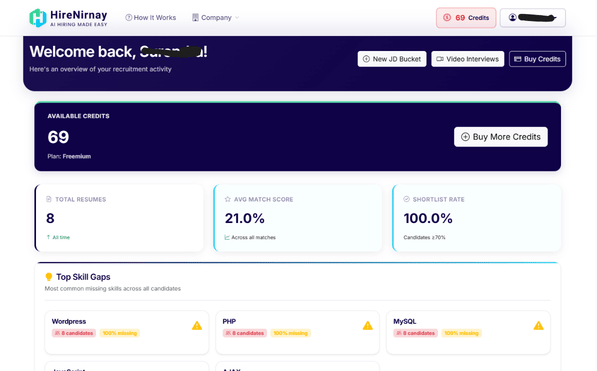This screenshot has height=371, width=597.
Task: Open the Avg Match Score stat card
Action: coord(298,218)
